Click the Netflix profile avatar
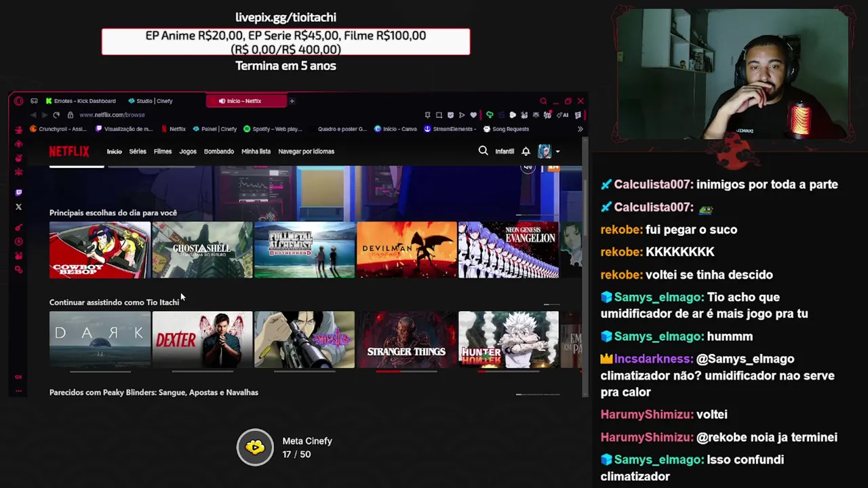The image size is (868, 488). (545, 151)
